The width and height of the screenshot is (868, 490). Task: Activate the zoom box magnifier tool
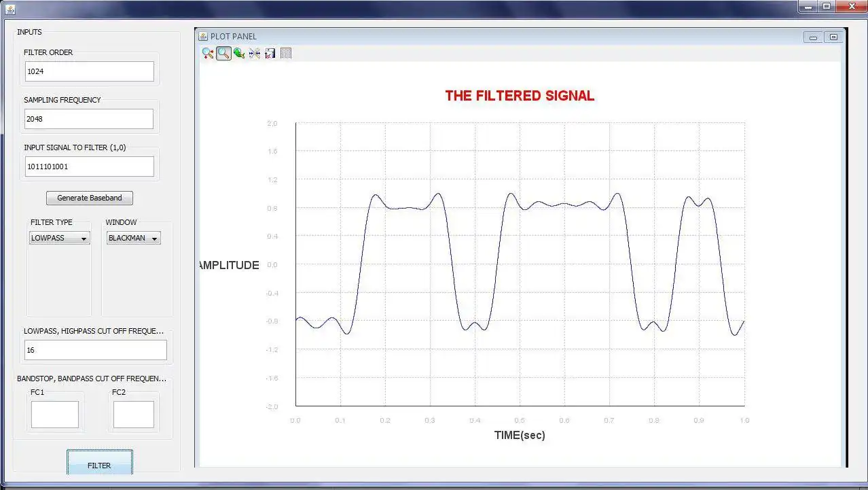[223, 53]
